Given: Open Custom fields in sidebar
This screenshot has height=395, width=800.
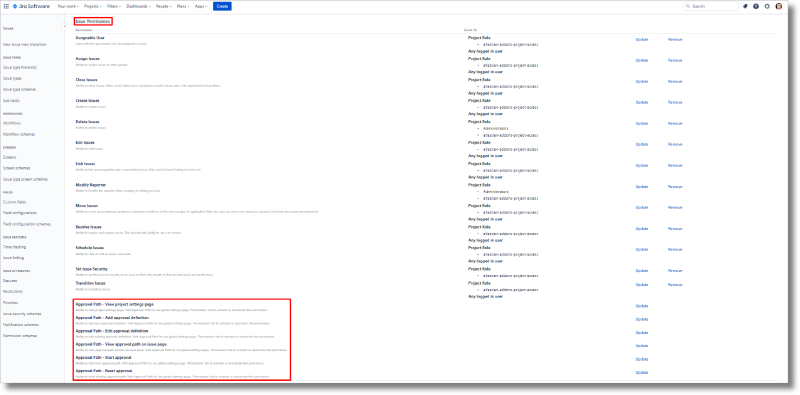Looking at the screenshot, I should click(x=14, y=202).
